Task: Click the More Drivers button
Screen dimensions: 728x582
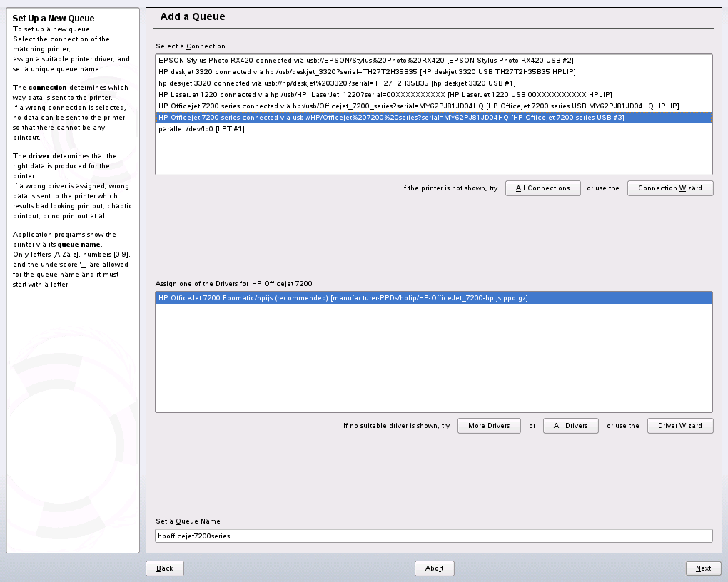Action: click(x=489, y=426)
